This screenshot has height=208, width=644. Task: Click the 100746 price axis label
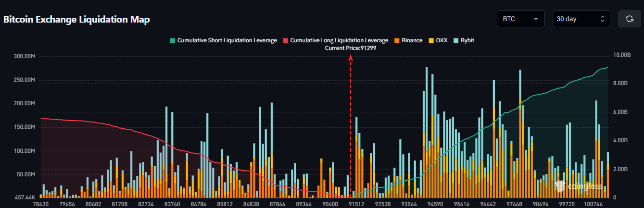(593, 204)
